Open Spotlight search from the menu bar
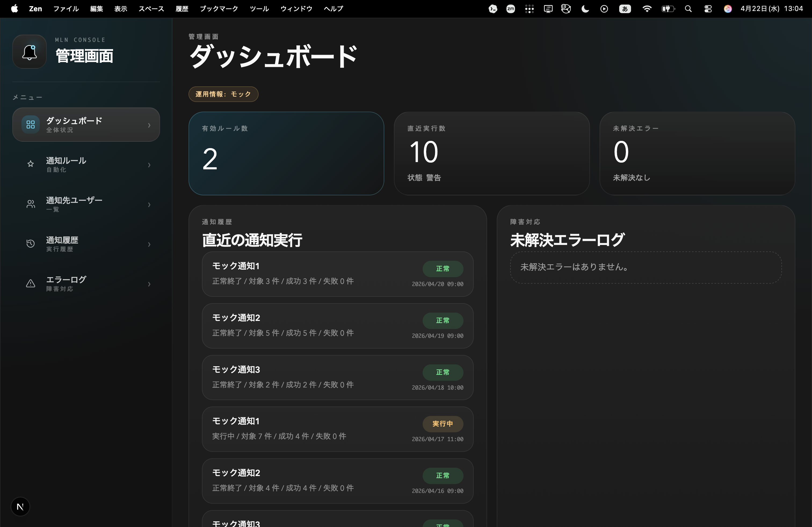812x527 pixels. tap(688, 9)
